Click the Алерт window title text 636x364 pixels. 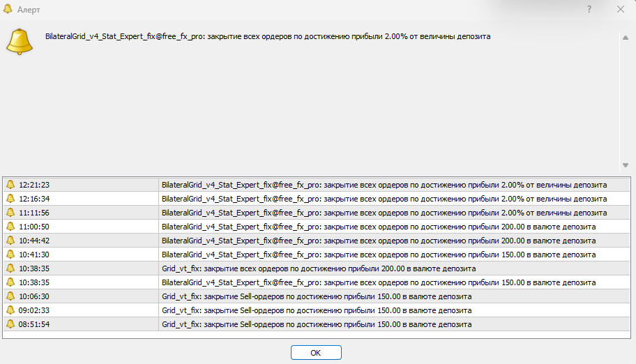tap(29, 10)
